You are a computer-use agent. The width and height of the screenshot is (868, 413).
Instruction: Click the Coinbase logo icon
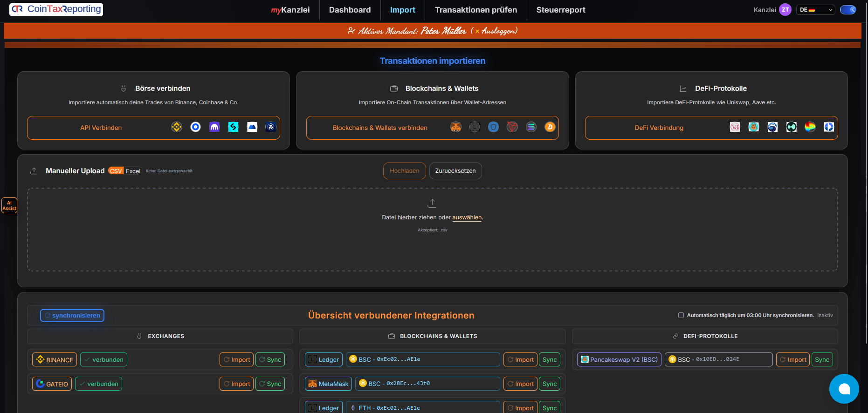pyautogui.click(x=195, y=127)
